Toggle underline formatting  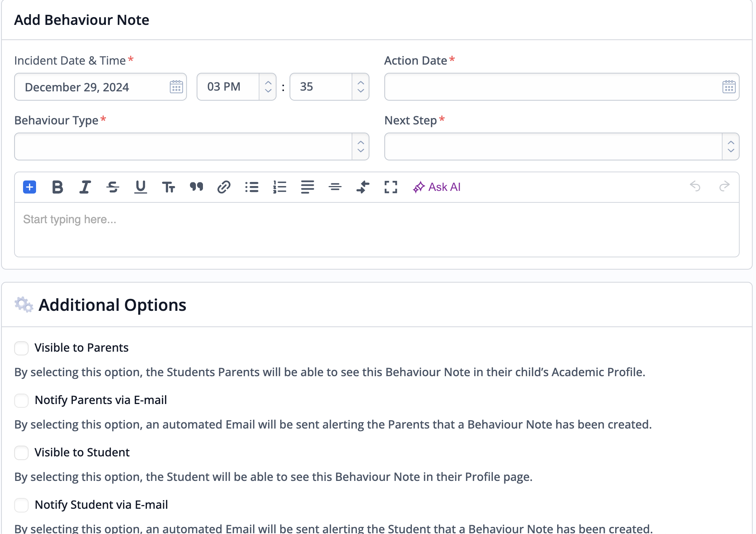pyautogui.click(x=140, y=187)
